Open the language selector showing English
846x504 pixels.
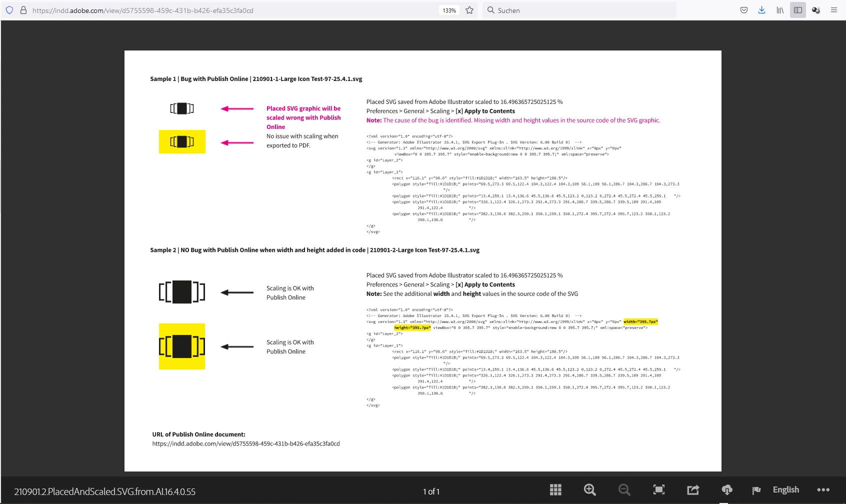[786, 490]
